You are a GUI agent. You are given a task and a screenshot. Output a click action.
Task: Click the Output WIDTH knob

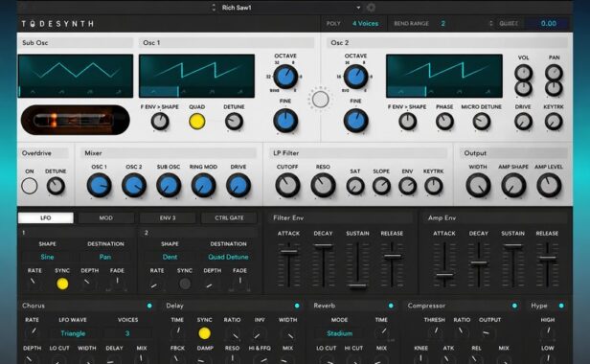pyautogui.click(x=478, y=185)
